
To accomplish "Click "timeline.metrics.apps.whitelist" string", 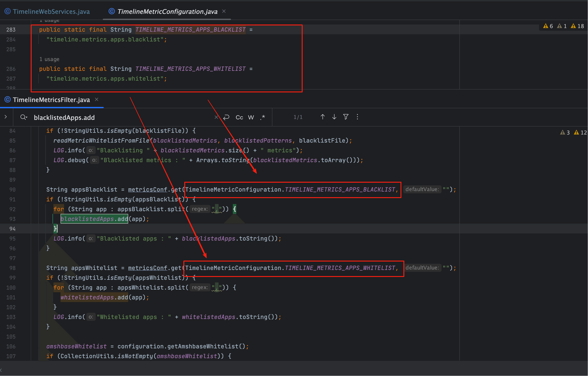I will tap(105, 79).
